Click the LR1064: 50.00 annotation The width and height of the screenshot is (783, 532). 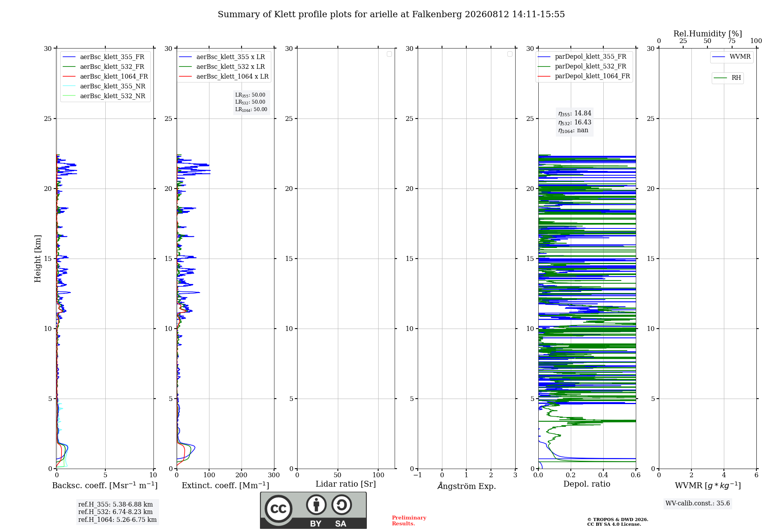tap(251, 110)
